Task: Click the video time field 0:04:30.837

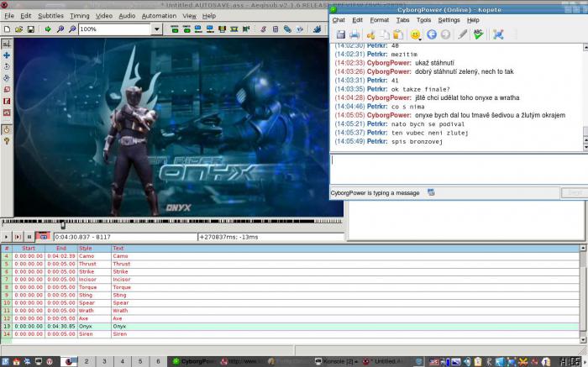Action: (125, 237)
